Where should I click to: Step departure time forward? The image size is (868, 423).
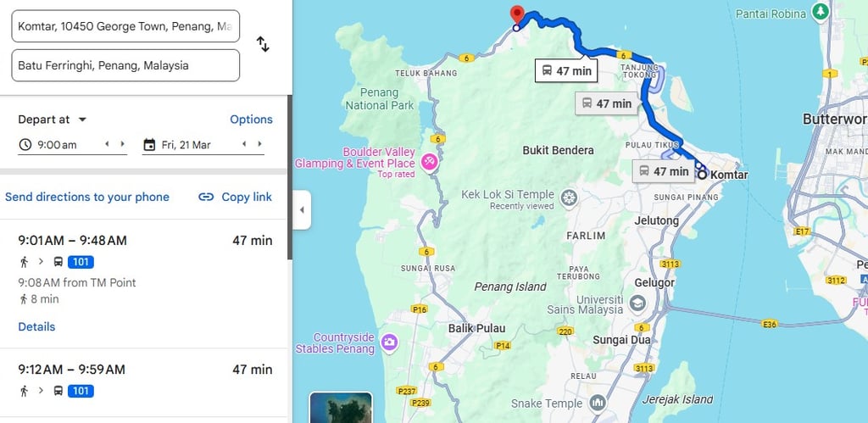pos(122,144)
